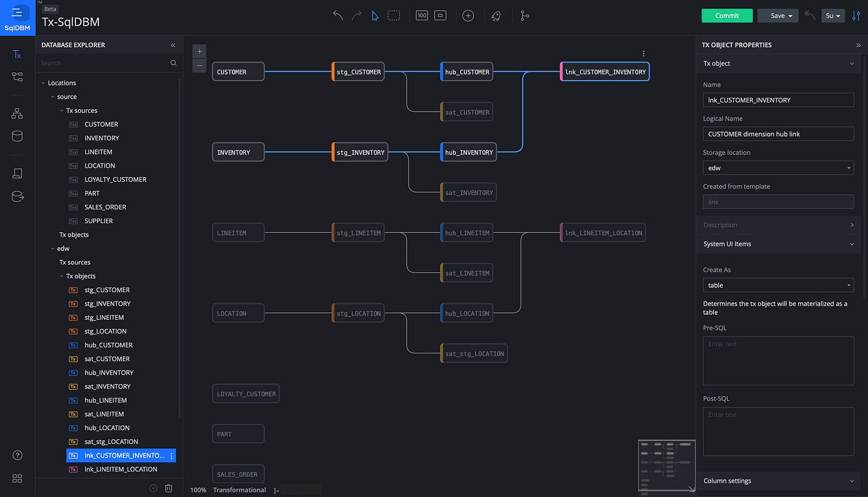Click the rocket icon in the toolbar
Screen dimensions: 868x497
(x=496, y=16)
